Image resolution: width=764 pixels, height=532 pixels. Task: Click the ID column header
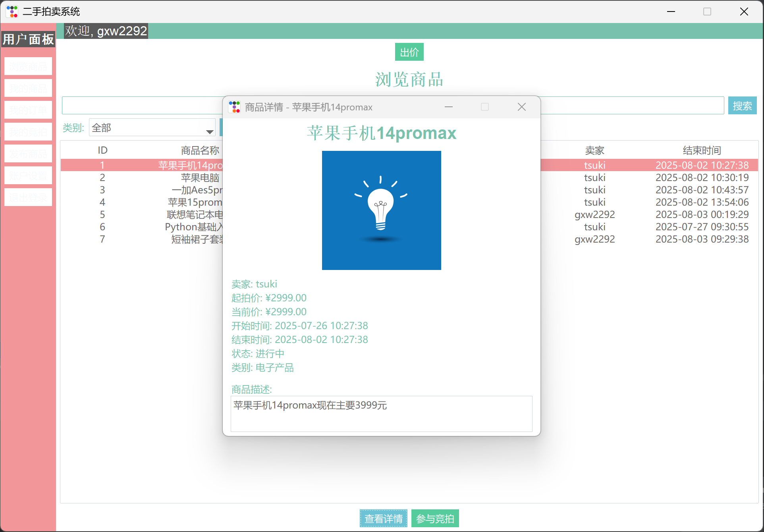[x=102, y=150]
